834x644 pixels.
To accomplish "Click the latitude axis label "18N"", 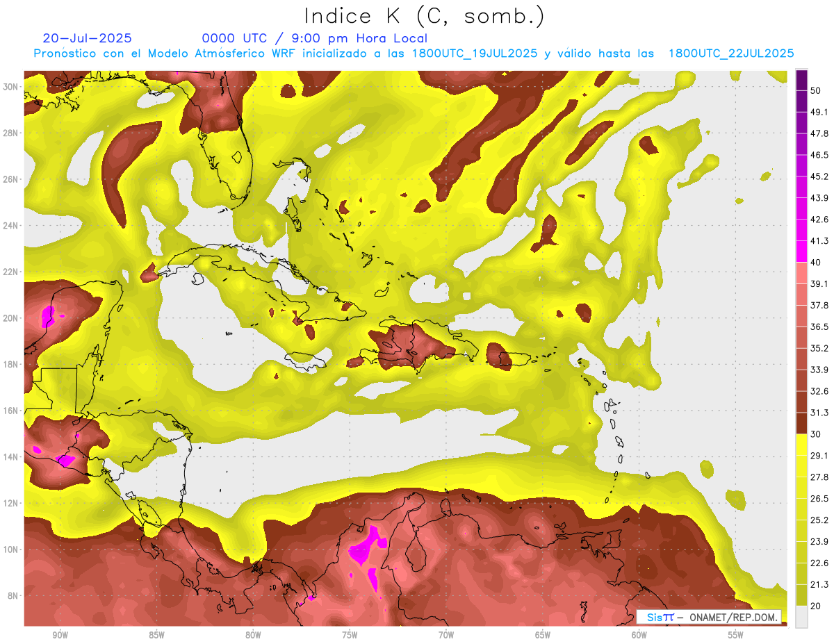I will pyautogui.click(x=10, y=364).
